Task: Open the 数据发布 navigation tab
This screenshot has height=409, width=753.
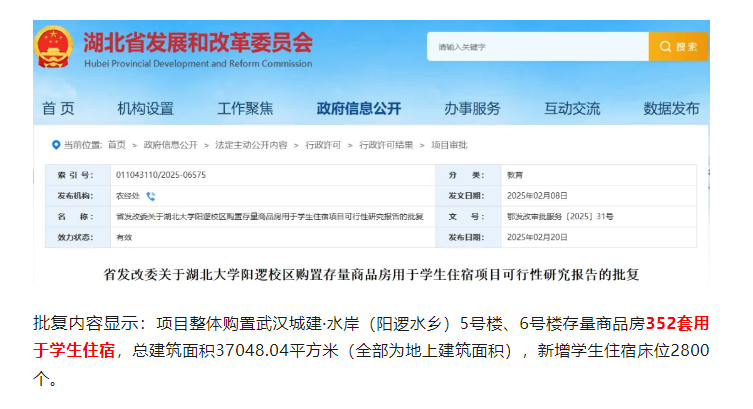Action: pyautogui.click(x=671, y=108)
